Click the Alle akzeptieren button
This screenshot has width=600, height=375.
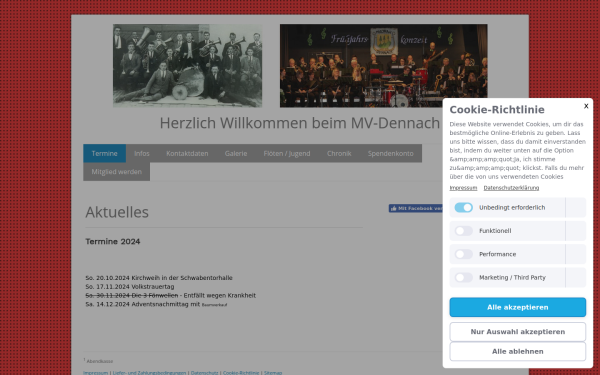[517, 307]
